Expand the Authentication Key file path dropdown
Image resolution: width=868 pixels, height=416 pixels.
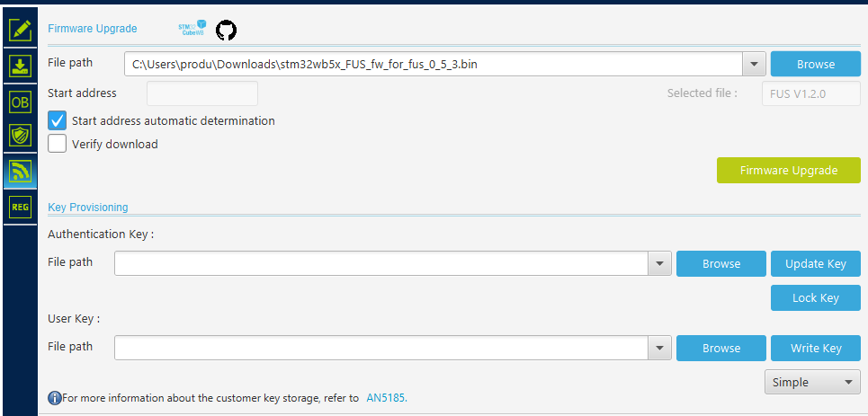[x=660, y=263]
